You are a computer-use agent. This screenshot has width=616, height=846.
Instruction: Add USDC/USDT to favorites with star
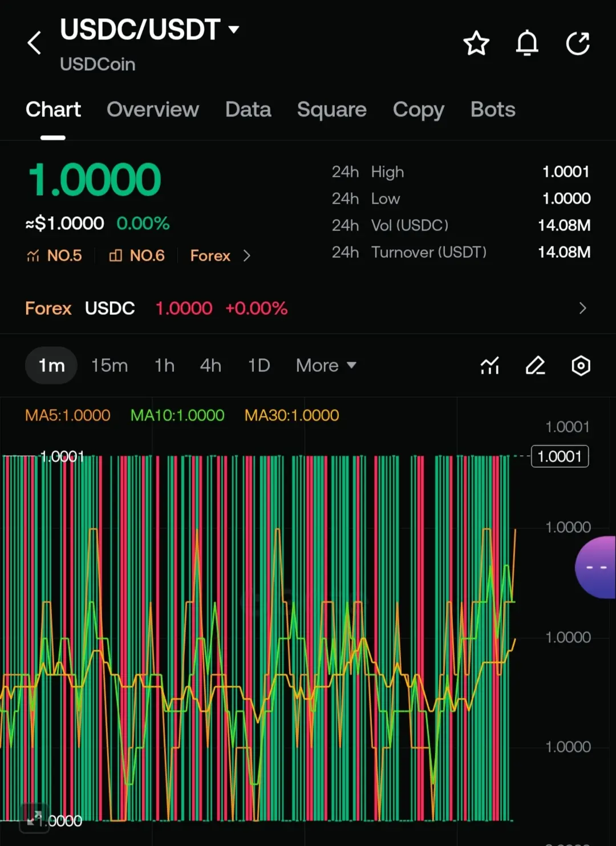coord(476,43)
